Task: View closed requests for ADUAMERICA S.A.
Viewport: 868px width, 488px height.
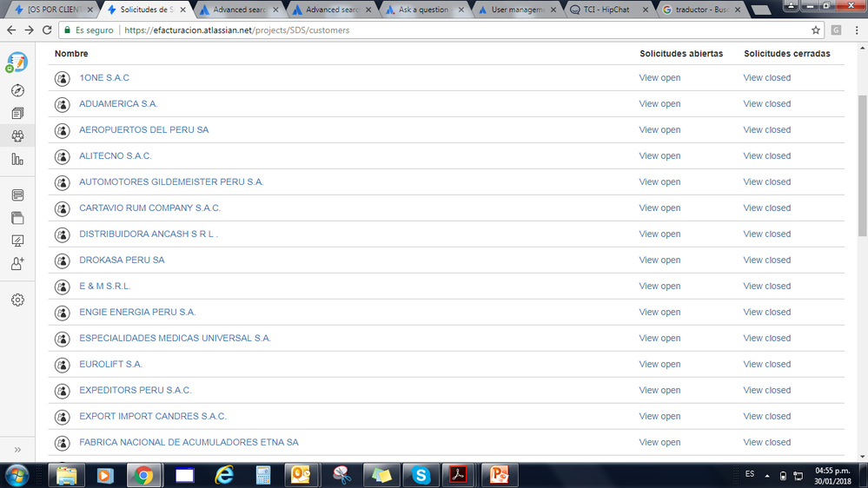Action: pos(766,104)
